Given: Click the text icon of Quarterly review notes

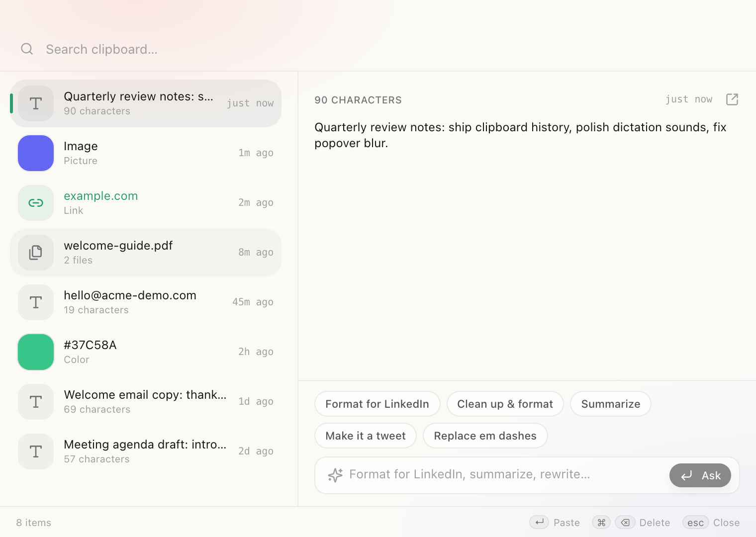Looking at the screenshot, I should point(36,103).
